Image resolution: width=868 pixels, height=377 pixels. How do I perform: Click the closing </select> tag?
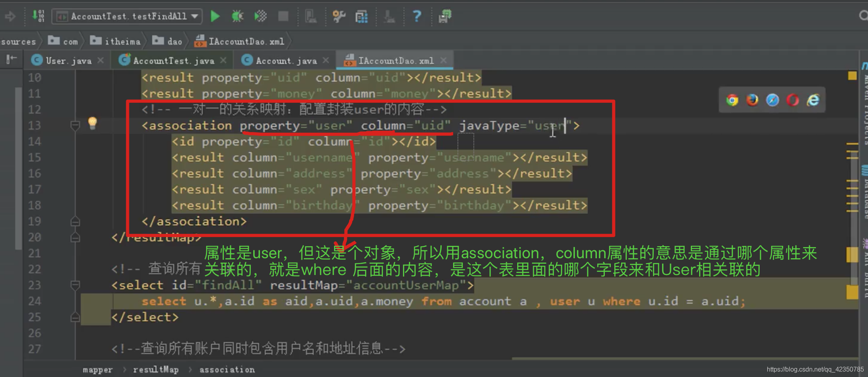click(x=145, y=317)
